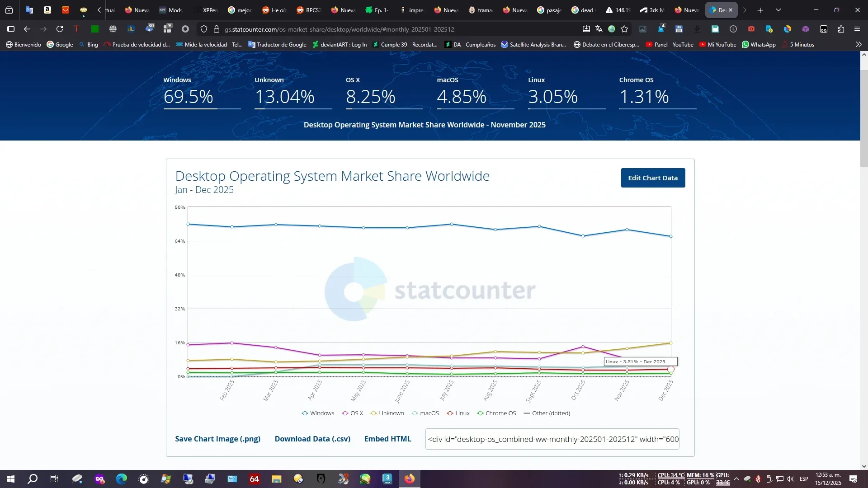Switch to the RPCS3 tab
Image resolution: width=868 pixels, height=488 pixels.
(x=309, y=10)
